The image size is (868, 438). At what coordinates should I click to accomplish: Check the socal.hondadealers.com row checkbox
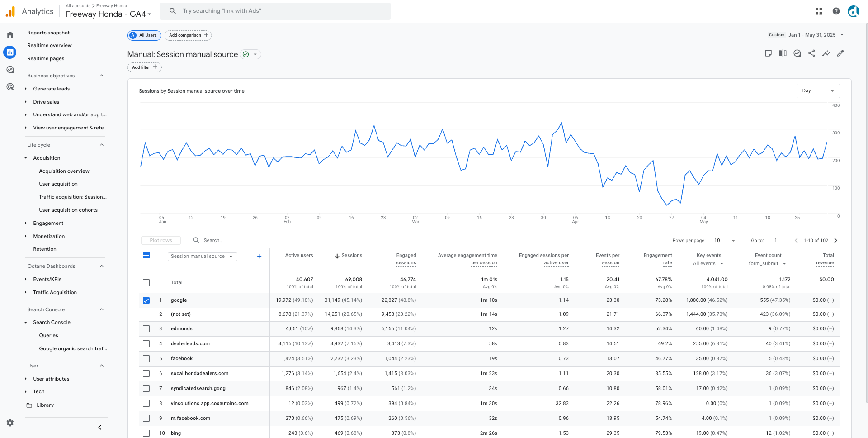[x=146, y=374]
